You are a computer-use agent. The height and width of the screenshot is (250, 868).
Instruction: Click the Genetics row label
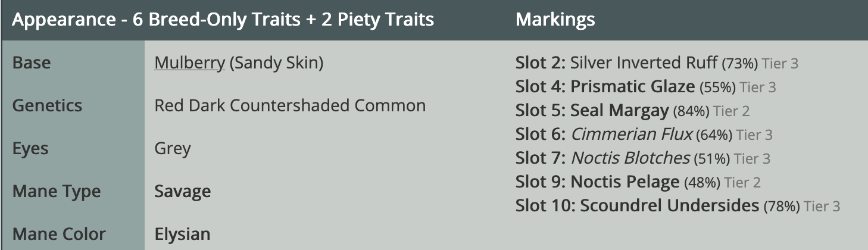pos(47,106)
